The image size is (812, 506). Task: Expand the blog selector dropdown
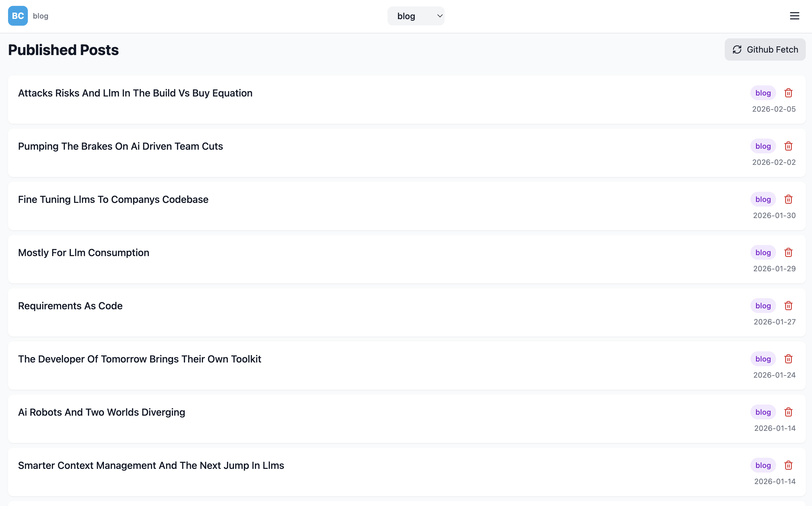coord(416,16)
